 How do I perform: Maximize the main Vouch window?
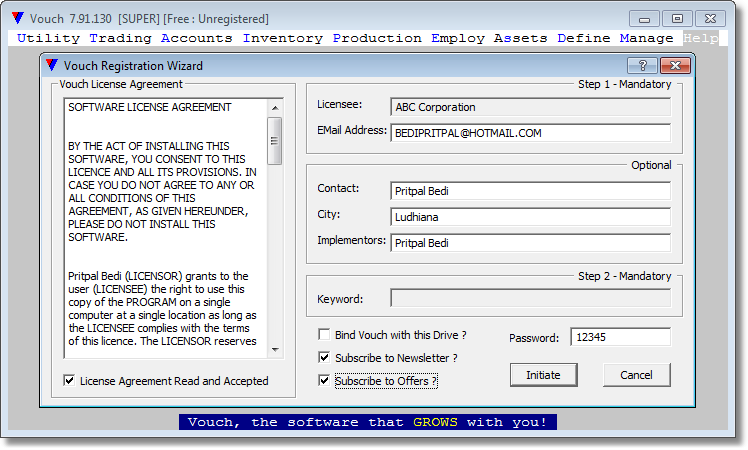click(677, 19)
